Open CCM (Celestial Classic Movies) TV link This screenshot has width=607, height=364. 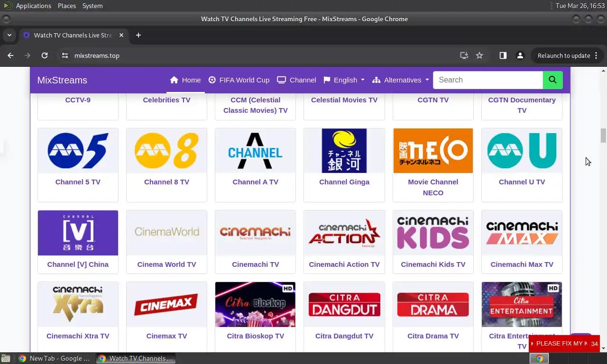click(x=255, y=105)
